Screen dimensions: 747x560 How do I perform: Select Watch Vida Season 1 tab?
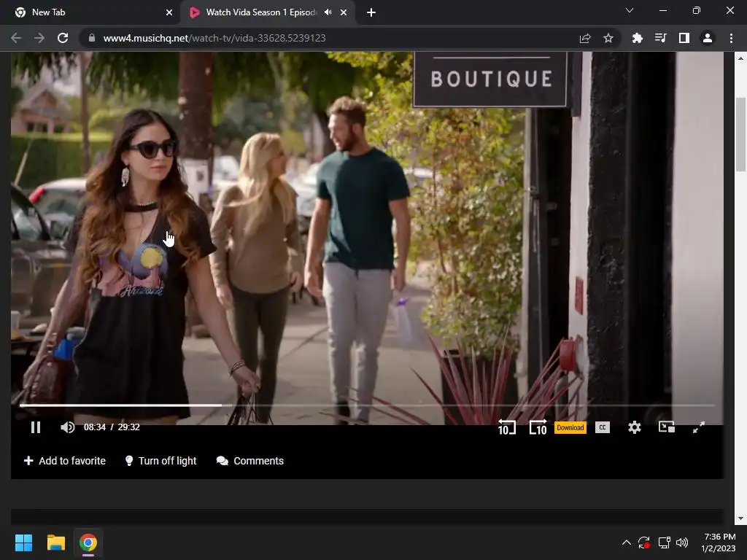(x=261, y=12)
